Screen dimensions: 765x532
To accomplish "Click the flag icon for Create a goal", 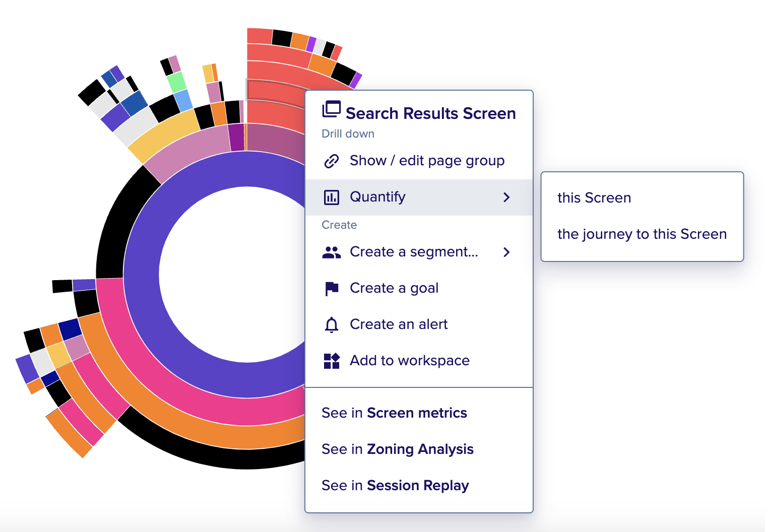I will (x=332, y=288).
